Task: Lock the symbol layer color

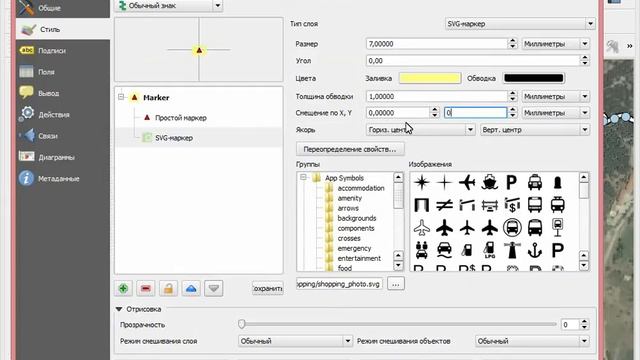Action: 168,289
